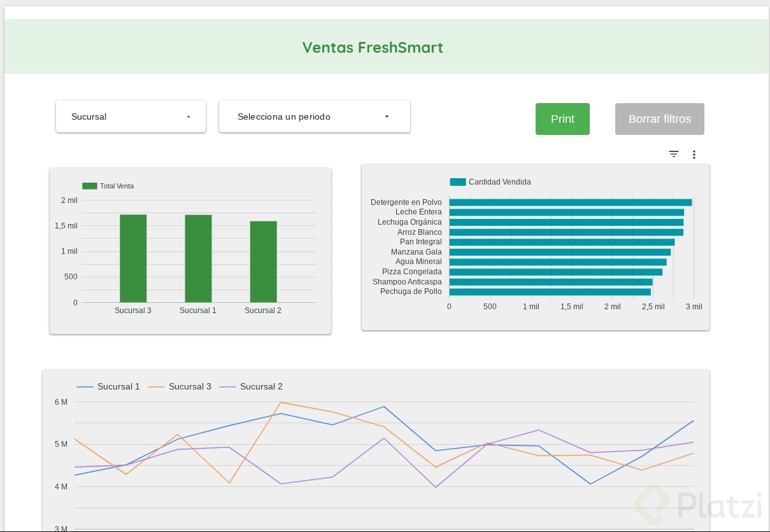Click the Sucursal 1 line legend entry

pos(108,386)
